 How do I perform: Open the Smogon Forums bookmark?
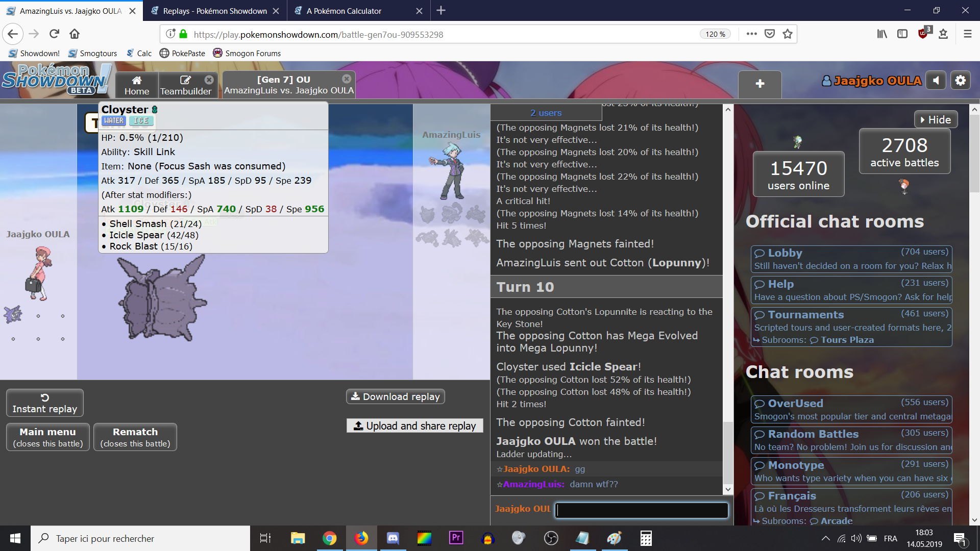[247, 53]
